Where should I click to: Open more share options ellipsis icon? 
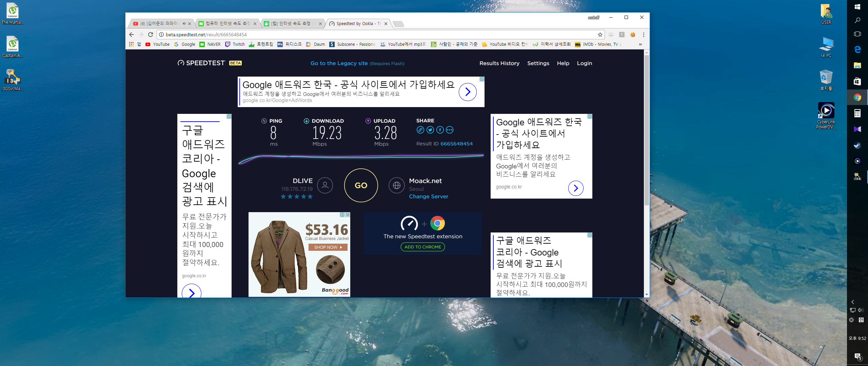[450, 130]
